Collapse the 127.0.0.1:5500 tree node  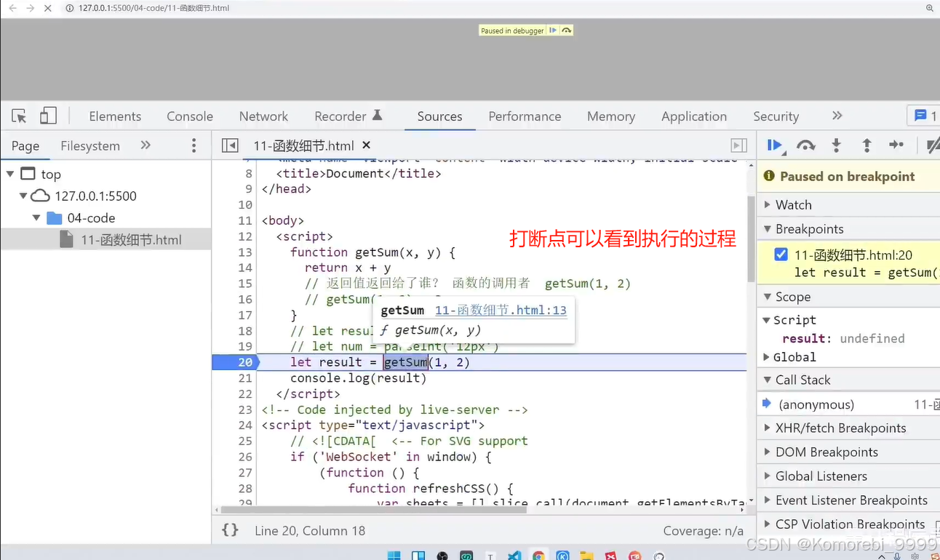pyautogui.click(x=23, y=196)
